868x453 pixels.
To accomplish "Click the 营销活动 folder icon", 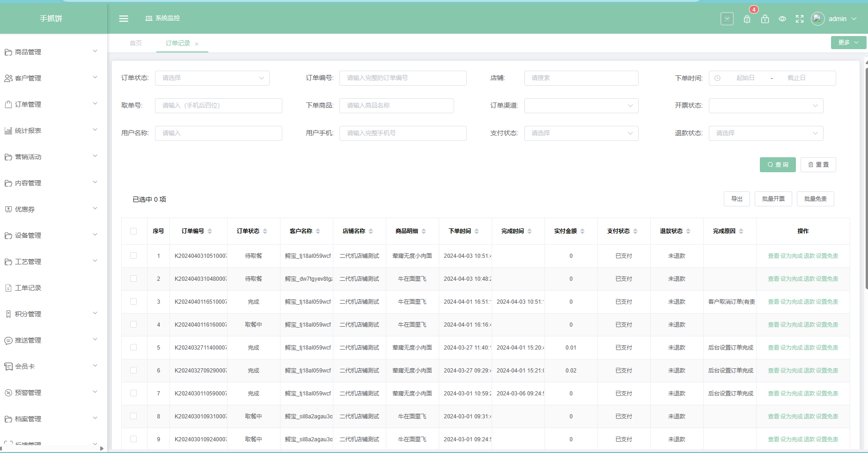I will pyautogui.click(x=8, y=157).
